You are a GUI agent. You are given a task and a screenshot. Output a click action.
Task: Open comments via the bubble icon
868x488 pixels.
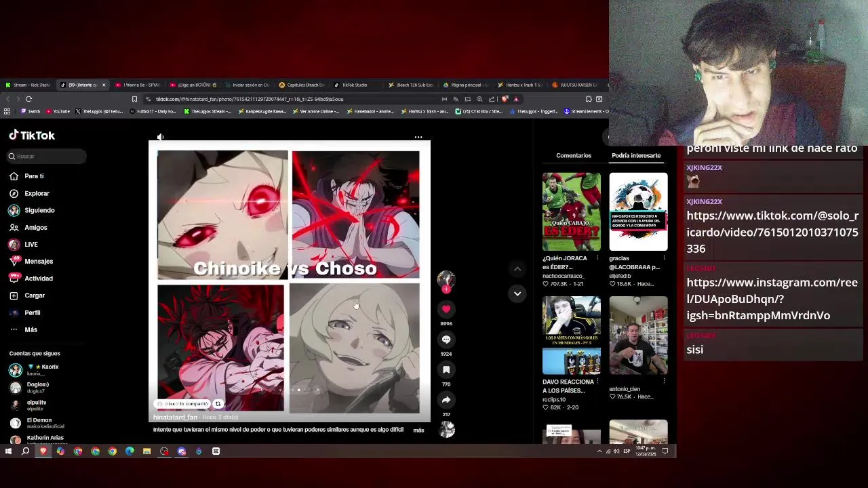pyautogui.click(x=446, y=340)
